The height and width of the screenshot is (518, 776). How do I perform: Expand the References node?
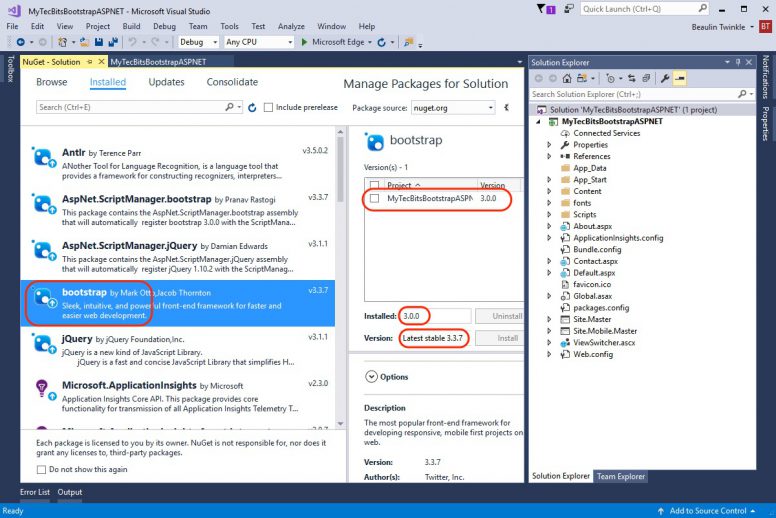(x=549, y=156)
